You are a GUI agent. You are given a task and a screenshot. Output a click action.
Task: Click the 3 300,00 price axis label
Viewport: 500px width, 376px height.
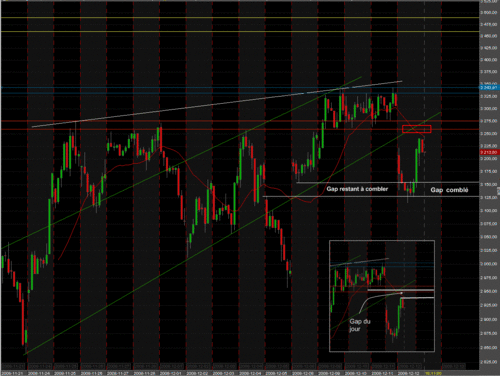(x=489, y=108)
